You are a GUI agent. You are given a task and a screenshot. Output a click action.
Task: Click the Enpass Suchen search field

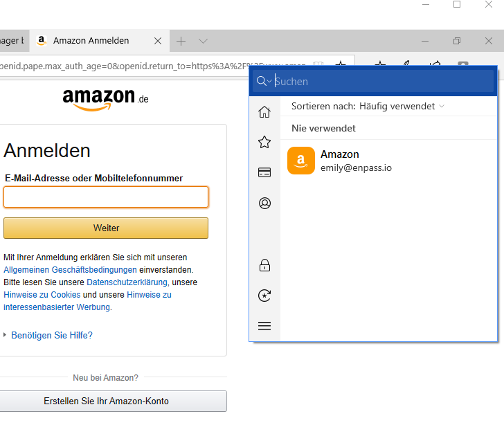[381, 82]
